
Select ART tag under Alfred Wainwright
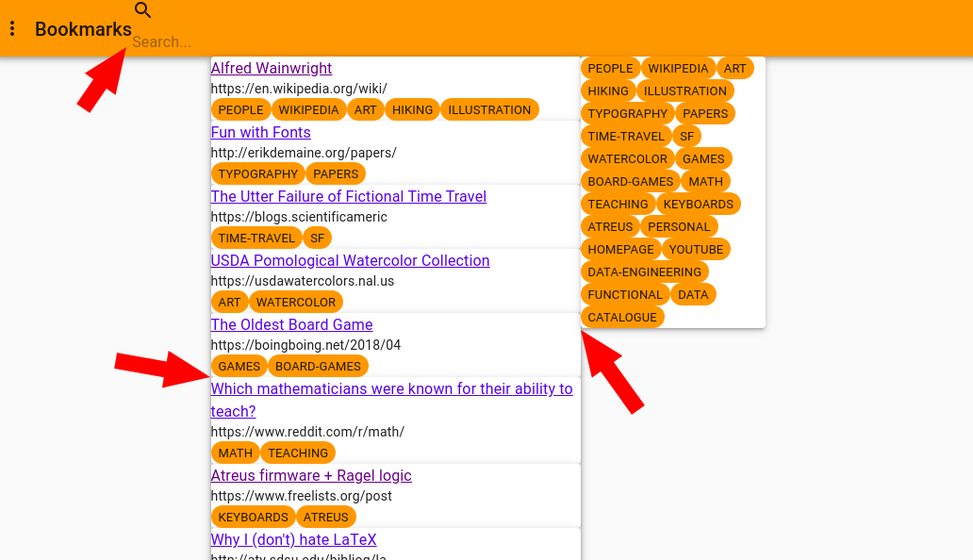(x=366, y=109)
